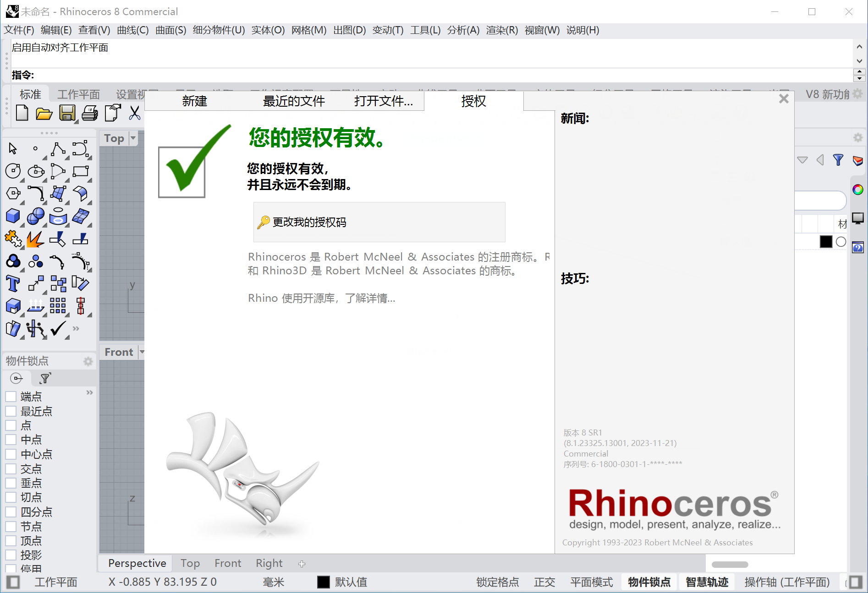Select the arrow pointer selection tool
This screenshot has height=593, width=868.
(13, 148)
